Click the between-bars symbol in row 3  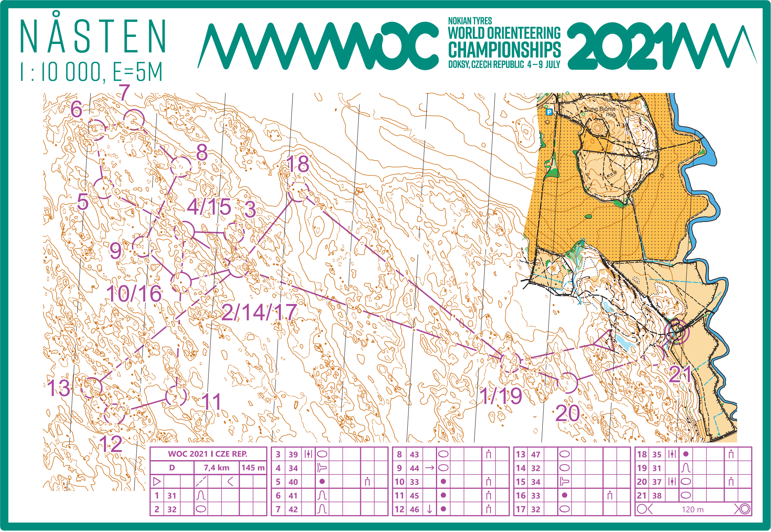click(309, 454)
